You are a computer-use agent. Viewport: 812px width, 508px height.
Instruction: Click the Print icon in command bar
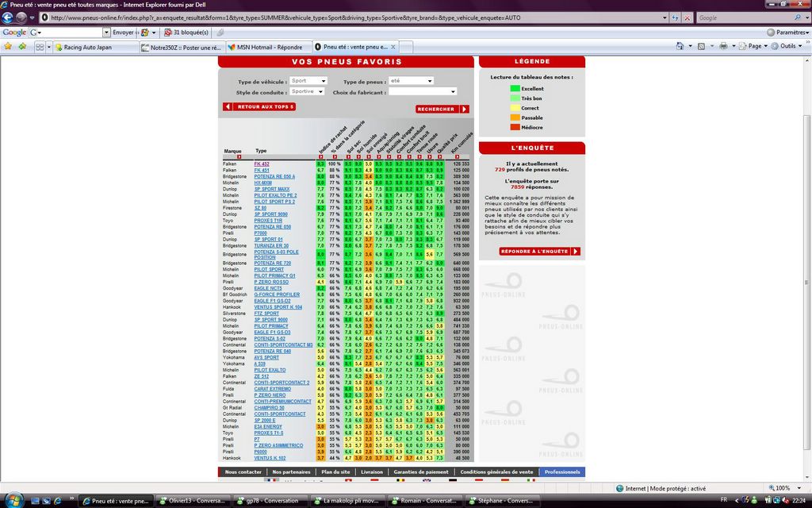click(x=723, y=46)
